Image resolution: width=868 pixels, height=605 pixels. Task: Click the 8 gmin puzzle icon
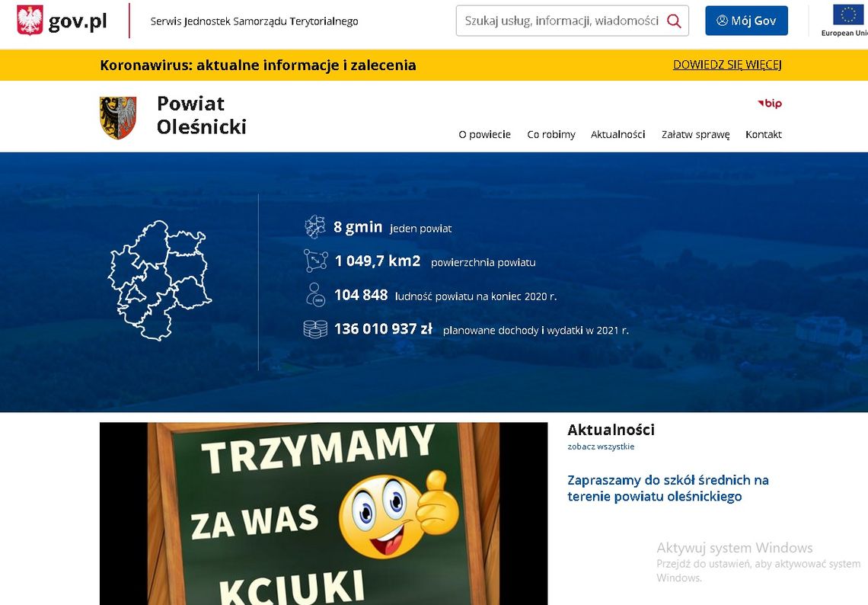coord(314,227)
